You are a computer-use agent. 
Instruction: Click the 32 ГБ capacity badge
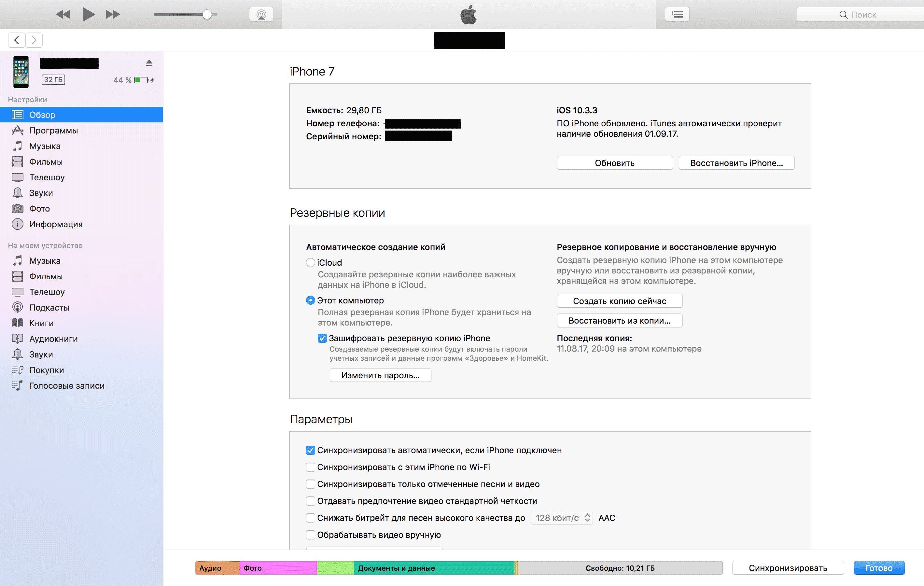coord(53,79)
